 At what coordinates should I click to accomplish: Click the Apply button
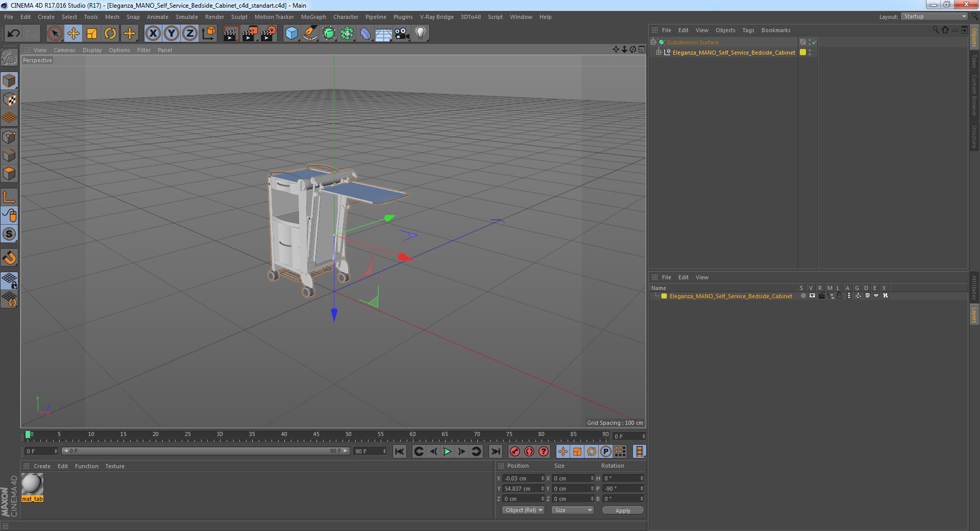623,510
